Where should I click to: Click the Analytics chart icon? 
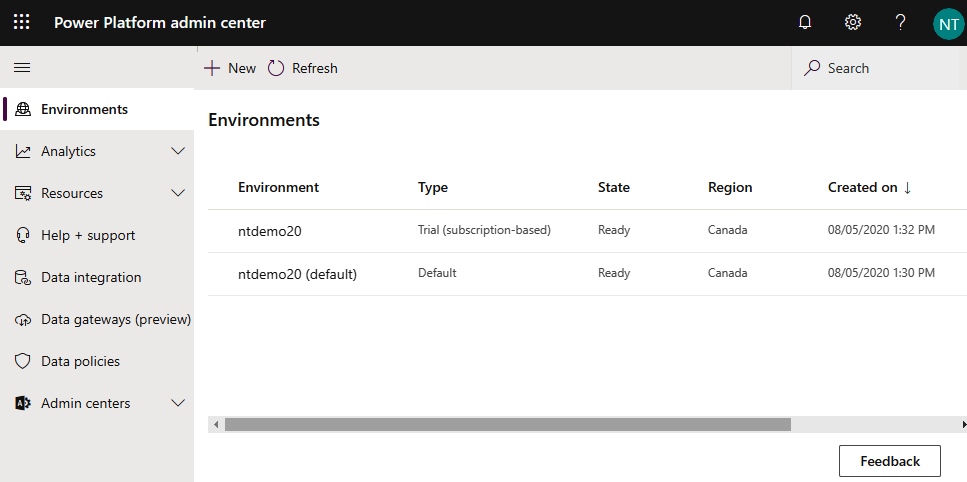coord(23,151)
